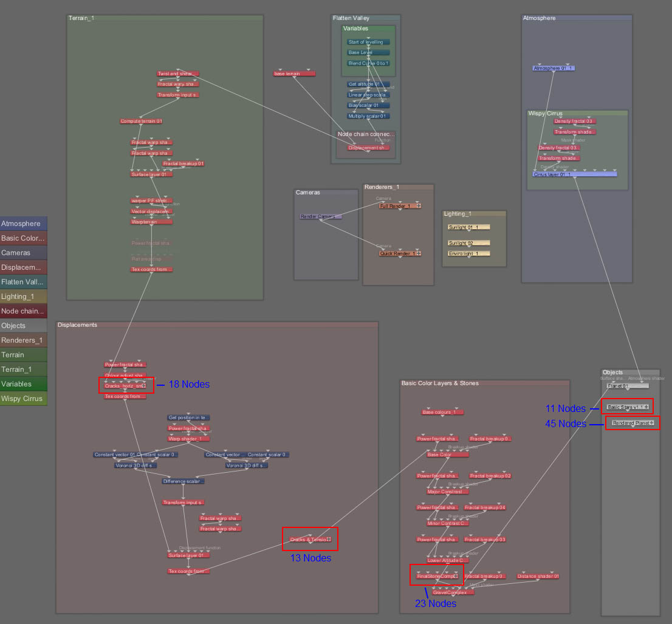Jump to Atmosphere group in the list
The image size is (672, 624).
pyautogui.click(x=24, y=224)
